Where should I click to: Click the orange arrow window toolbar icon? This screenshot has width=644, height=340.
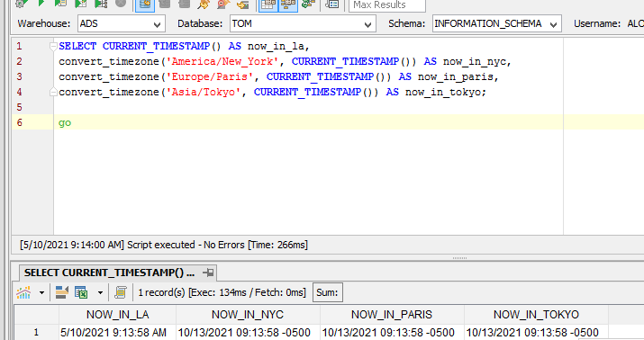tap(242, 4)
